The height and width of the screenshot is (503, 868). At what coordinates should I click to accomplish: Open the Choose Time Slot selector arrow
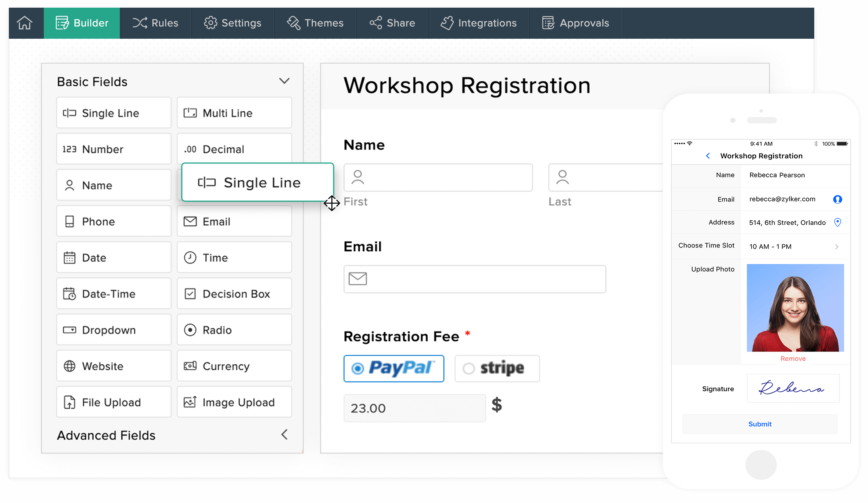(x=837, y=247)
